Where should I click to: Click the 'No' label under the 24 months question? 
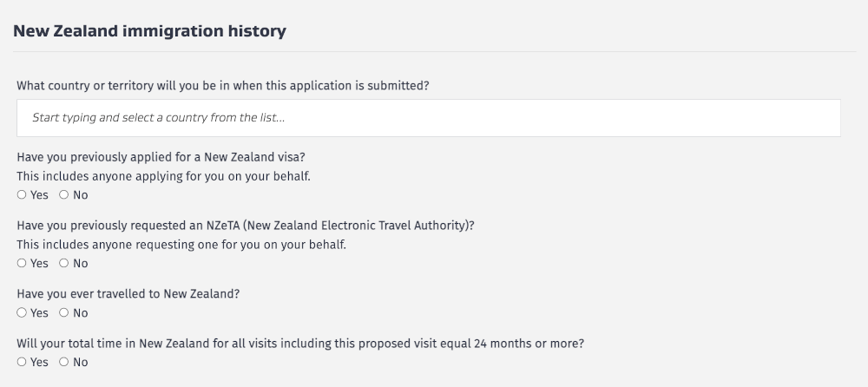[x=81, y=363]
